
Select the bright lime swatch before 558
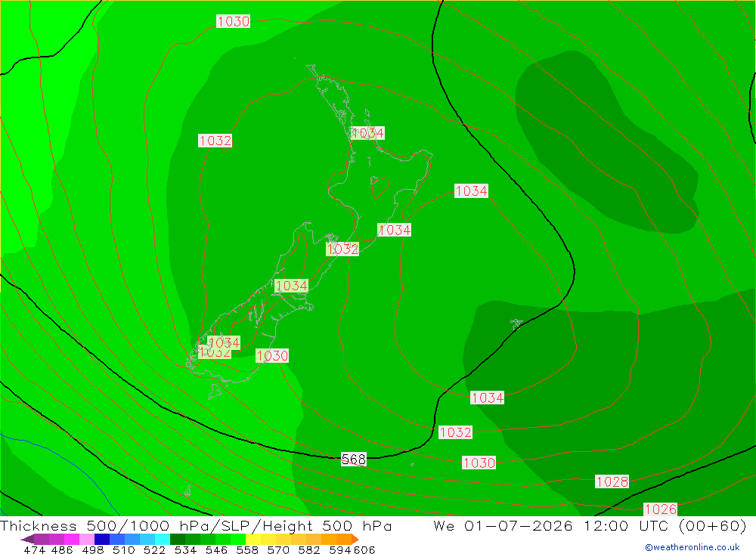pyautogui.click(x=238, y=539)
